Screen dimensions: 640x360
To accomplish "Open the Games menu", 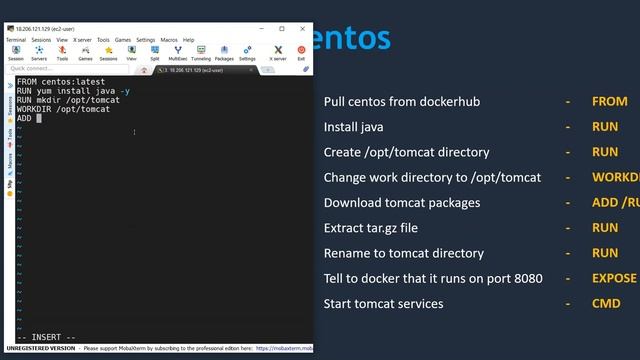I will (123, 40).
